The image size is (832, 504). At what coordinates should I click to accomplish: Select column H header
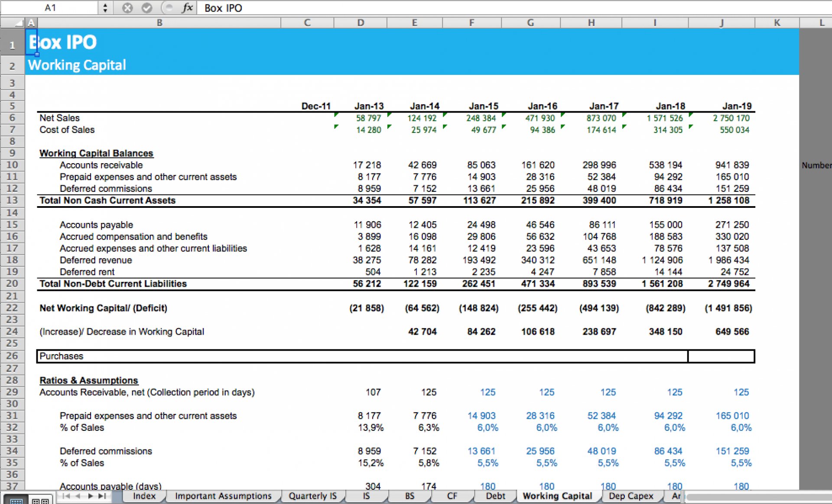click(x=591, y=23)
